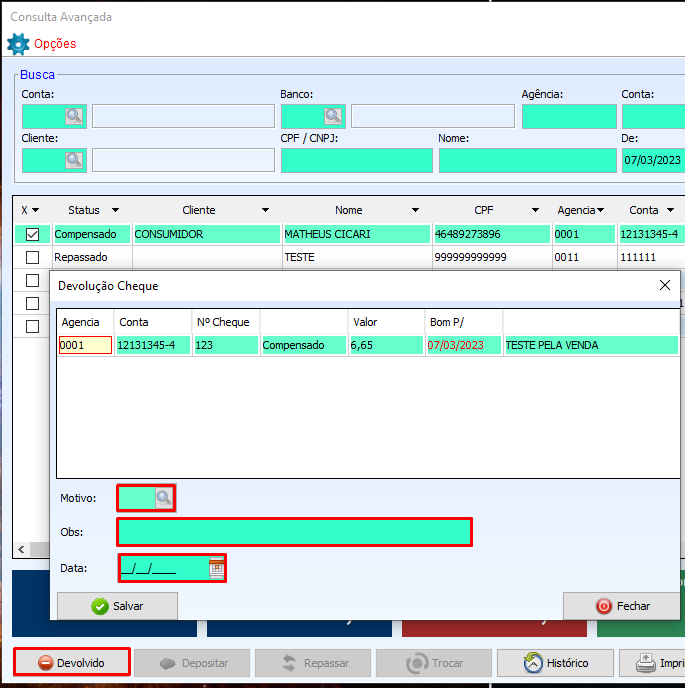
Task: Click the Obs text field
Action: [294, 532]
